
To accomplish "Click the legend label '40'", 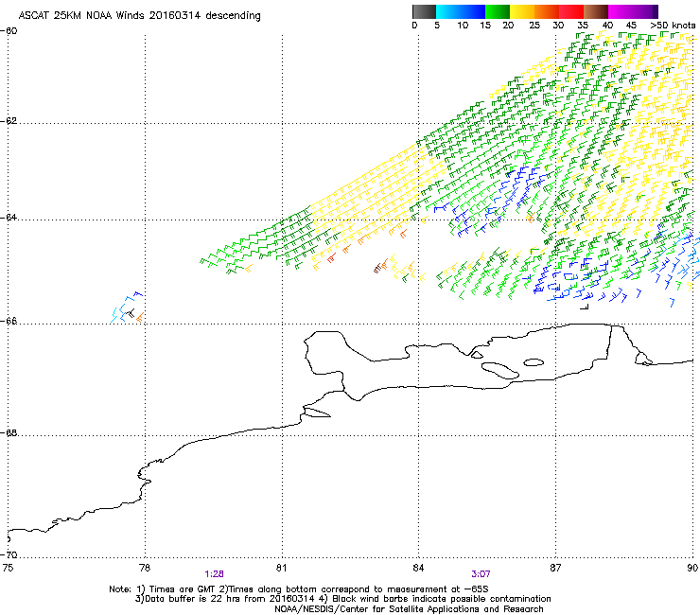I will 607,25.
